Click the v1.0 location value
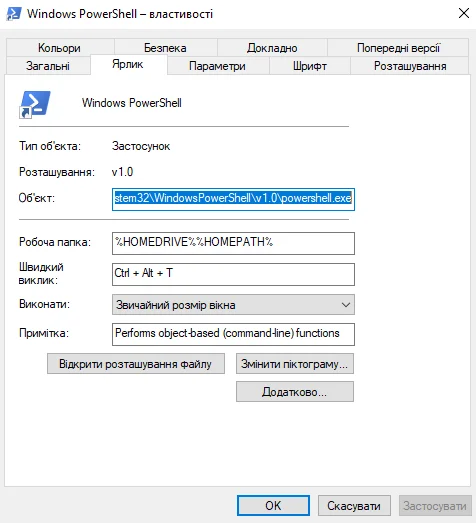 [x=122, y=172]
